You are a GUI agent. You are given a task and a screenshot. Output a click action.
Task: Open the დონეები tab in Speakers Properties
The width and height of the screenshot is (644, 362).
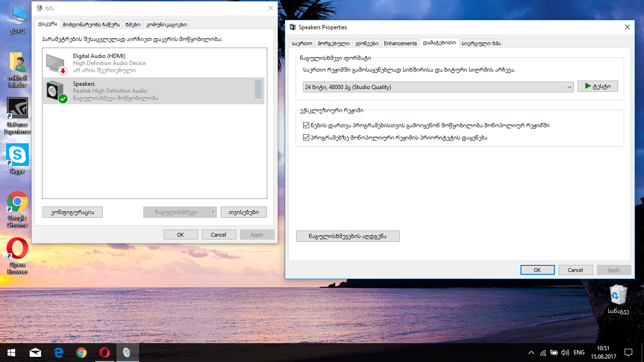[366, 43]
